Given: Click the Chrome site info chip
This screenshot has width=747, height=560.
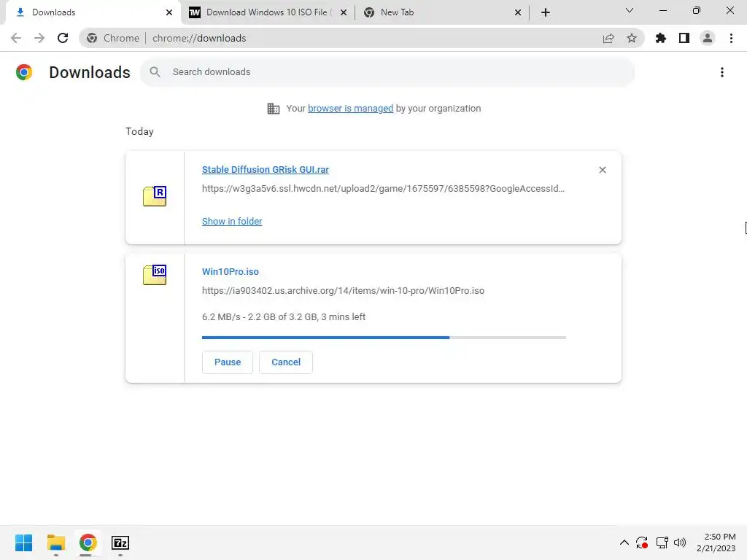Looking at the screenshot, I should tap(113, 38).
